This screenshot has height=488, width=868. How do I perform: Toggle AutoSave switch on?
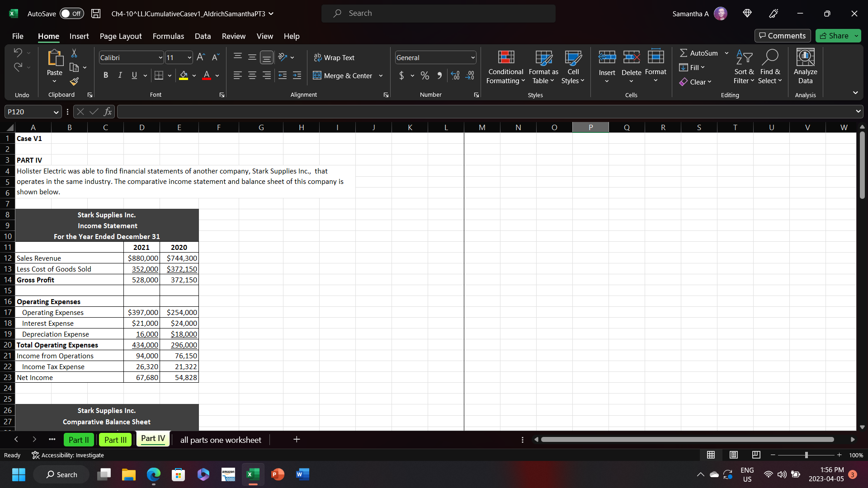pyautogui.click(x=71, y=14)
